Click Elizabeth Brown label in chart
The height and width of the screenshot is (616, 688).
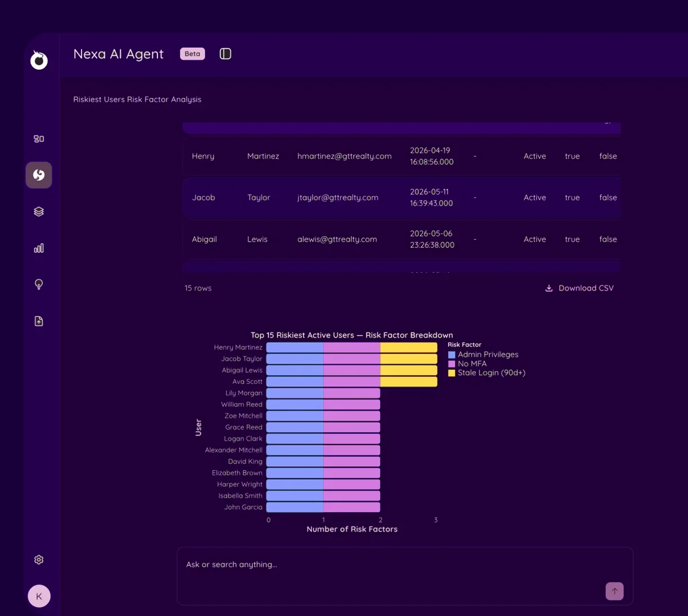tap(237, 473)
